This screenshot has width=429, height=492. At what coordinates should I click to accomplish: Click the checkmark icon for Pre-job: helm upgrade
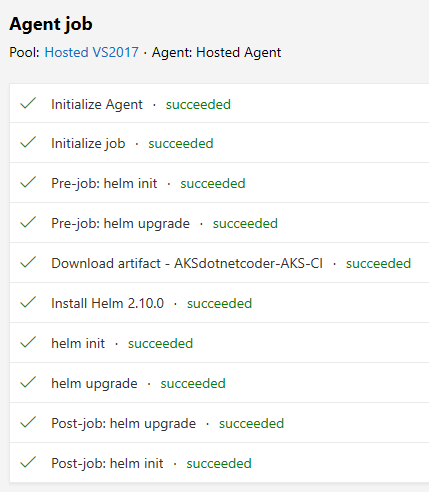28,222
